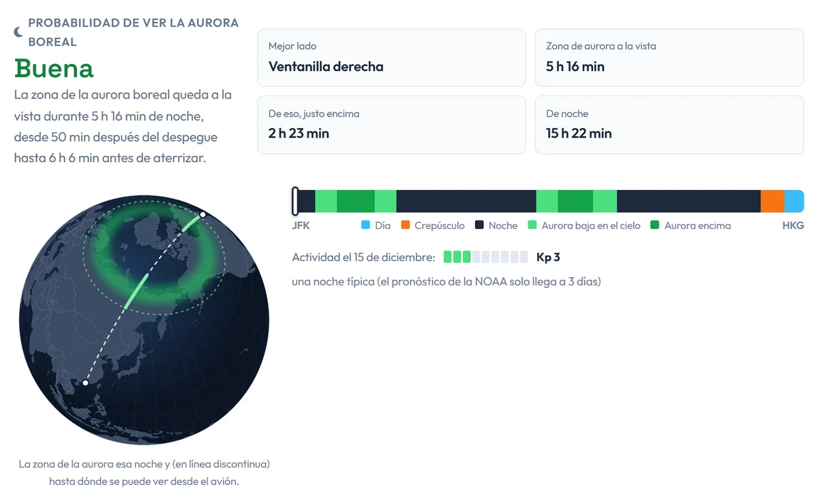The width and height of the screenshot is (818, 504).
Task: Click the 'Kp 3' reading
Action: 548,257
